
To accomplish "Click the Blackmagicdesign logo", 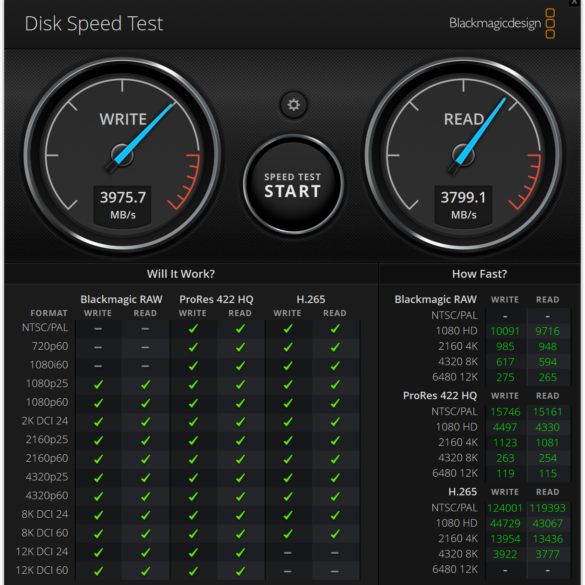I will 502,23.
